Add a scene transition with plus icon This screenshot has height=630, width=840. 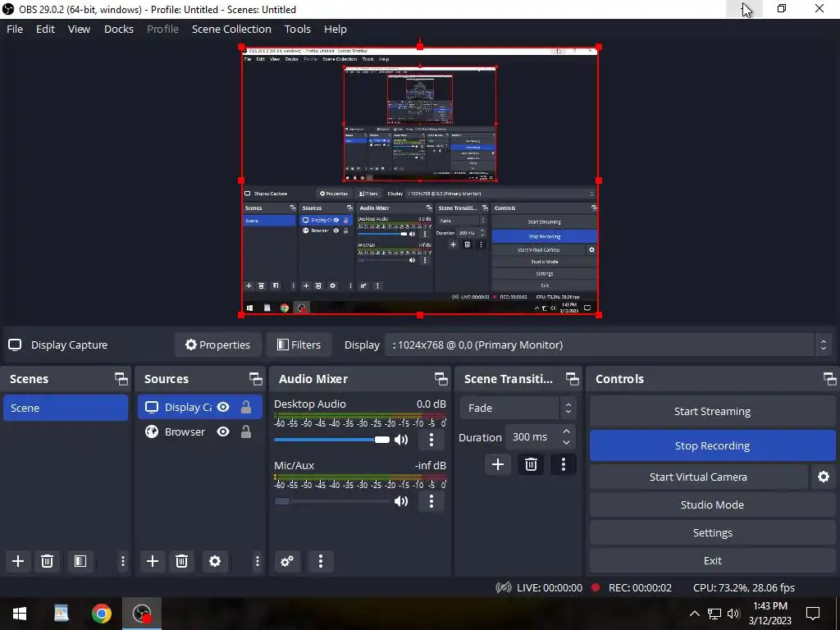coord(498,464)
